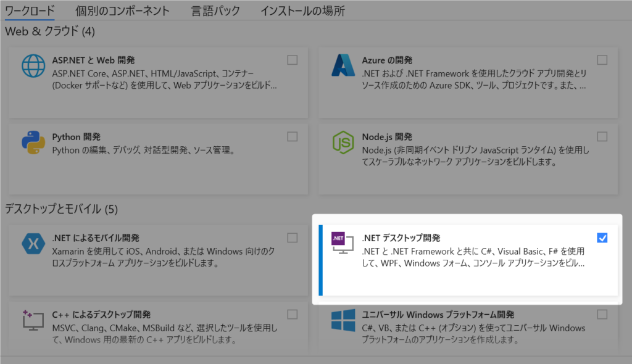Viewport: 632px width, 364px height.
Task: Check ユニバーサル Windows プラットフォーム開発 checkbox
Action: pyautogui.click(x=602, y=315)
